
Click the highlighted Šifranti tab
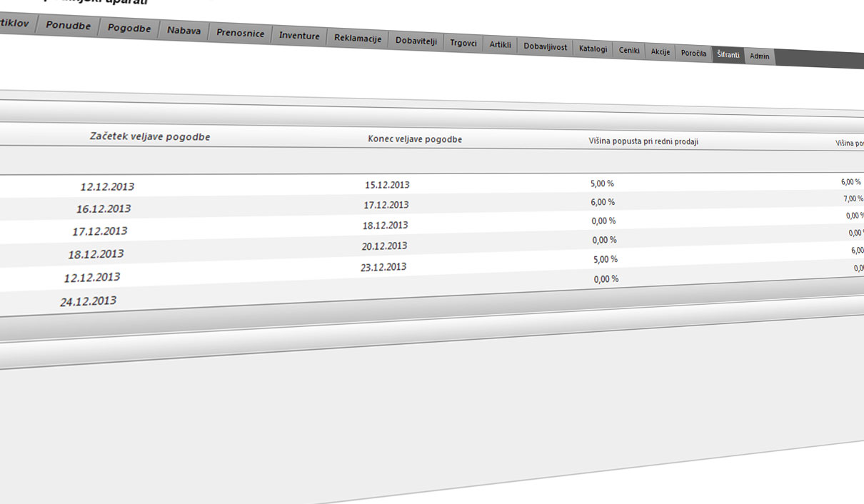(x=728, y=55)
